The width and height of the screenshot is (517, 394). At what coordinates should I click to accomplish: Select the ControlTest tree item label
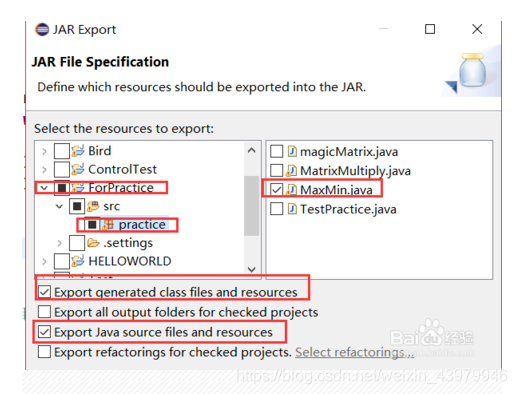click(122, 169)
